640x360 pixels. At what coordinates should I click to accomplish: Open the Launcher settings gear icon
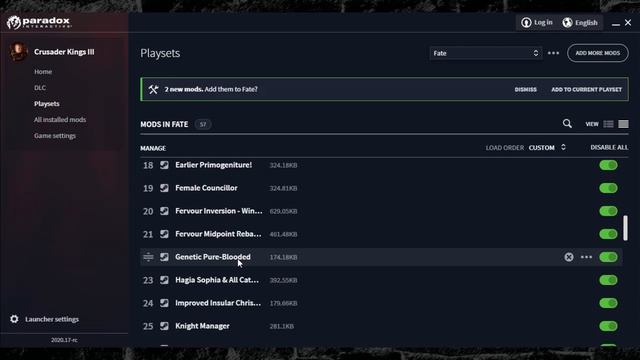pos(14,319)
